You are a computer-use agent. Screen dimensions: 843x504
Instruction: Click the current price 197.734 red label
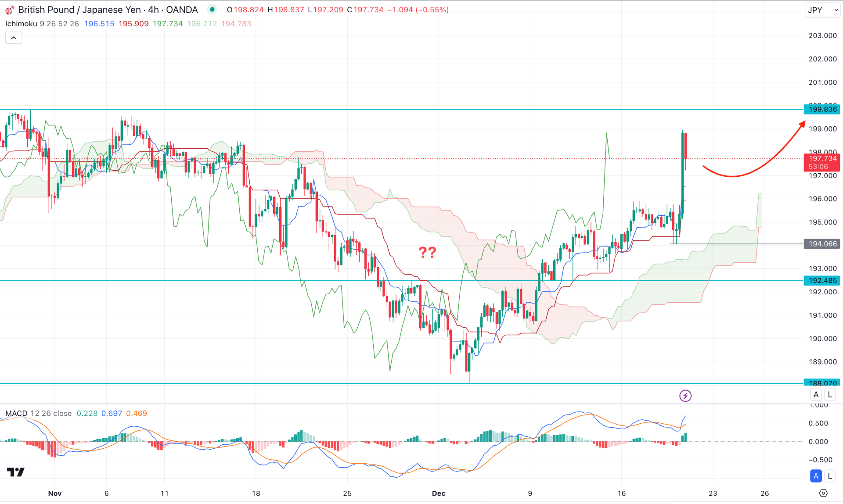click(x=822, y=162)
